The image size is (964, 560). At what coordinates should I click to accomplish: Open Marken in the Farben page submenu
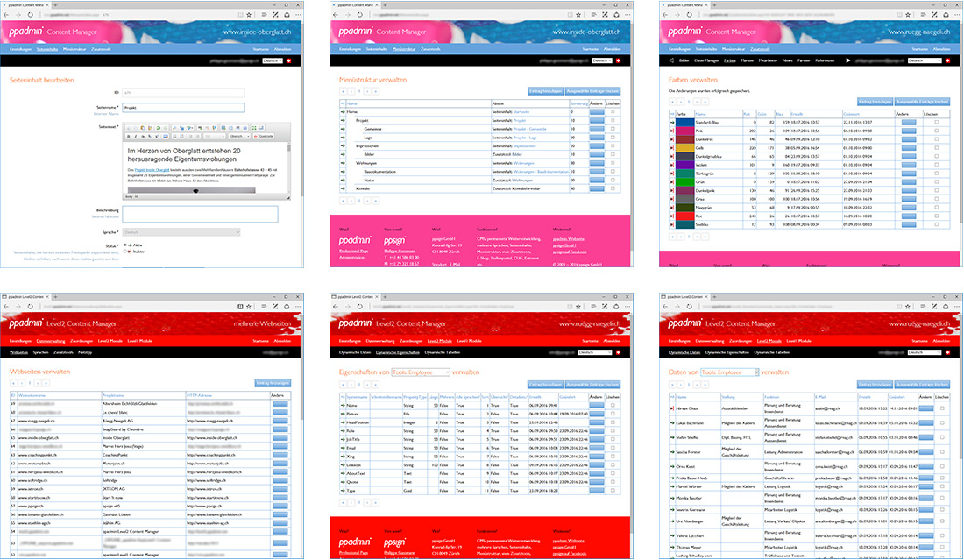(748, 60)
